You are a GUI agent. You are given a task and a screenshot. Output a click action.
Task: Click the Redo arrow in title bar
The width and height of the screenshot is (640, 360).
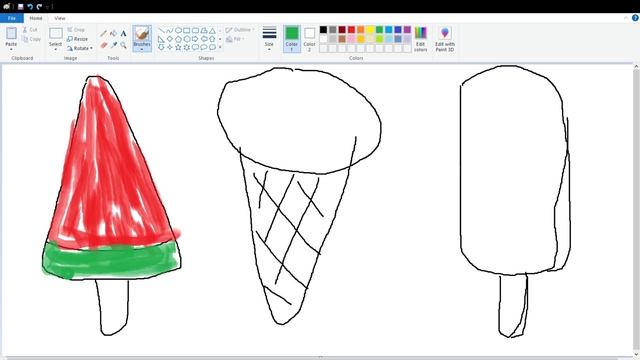(x=39, y=7)
